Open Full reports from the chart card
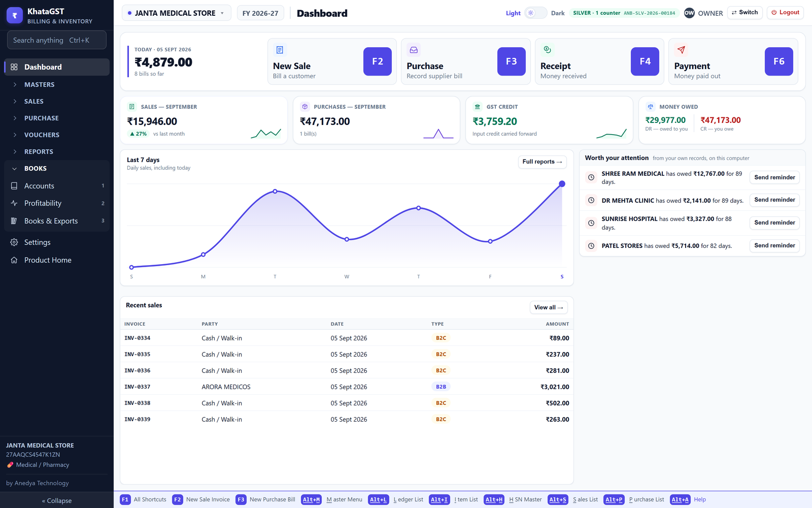This screenshot has width=812, height=508. [x=542, y=162]
